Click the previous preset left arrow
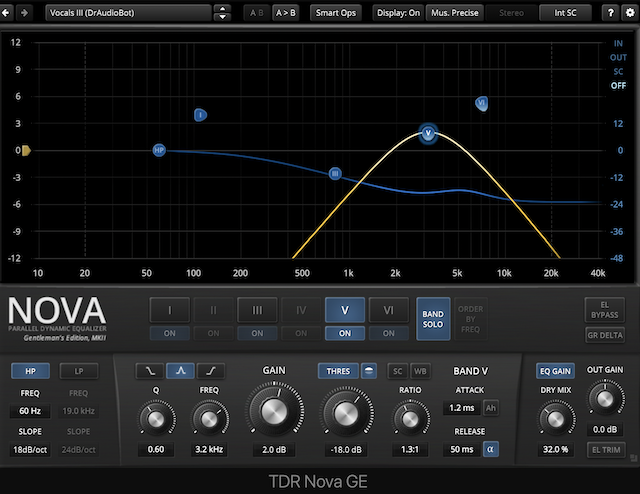Screen dimensions: 640x494 pos(7,13)
